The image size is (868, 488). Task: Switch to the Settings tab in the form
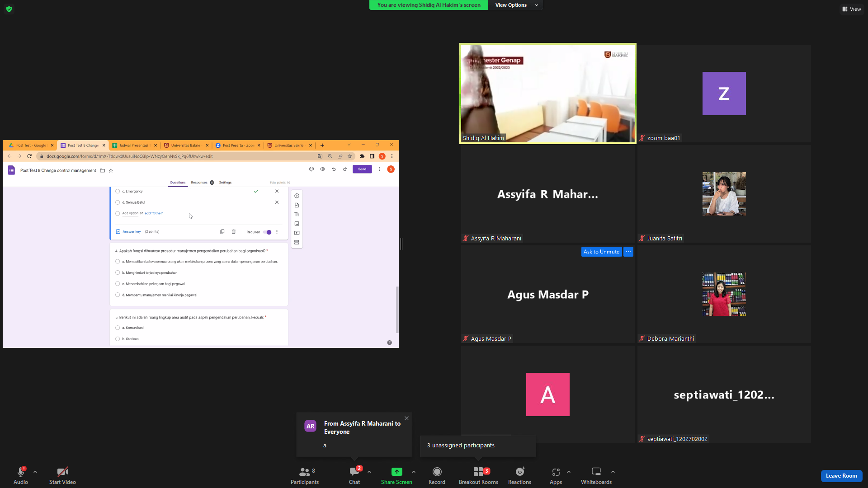[x=225, y=183]
